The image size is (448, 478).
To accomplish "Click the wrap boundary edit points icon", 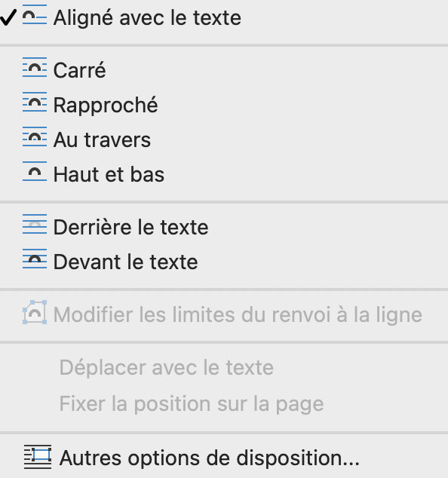I will [35, 312].
